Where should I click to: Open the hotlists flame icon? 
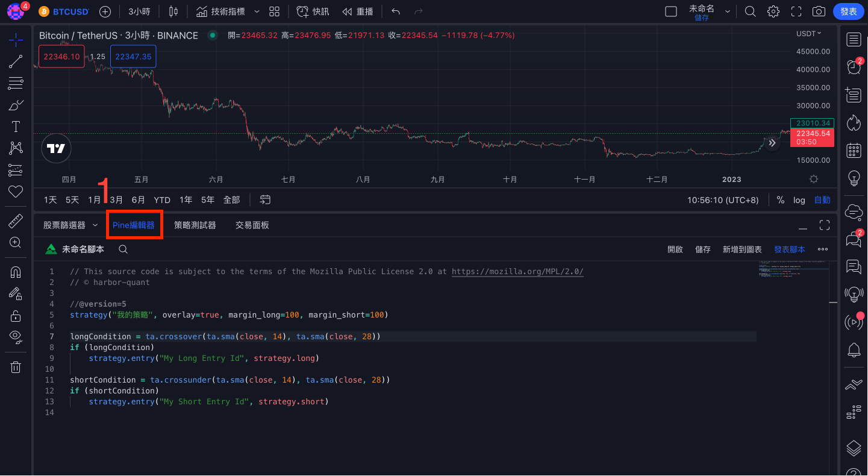pyautogui.click(x=854, y=122)
